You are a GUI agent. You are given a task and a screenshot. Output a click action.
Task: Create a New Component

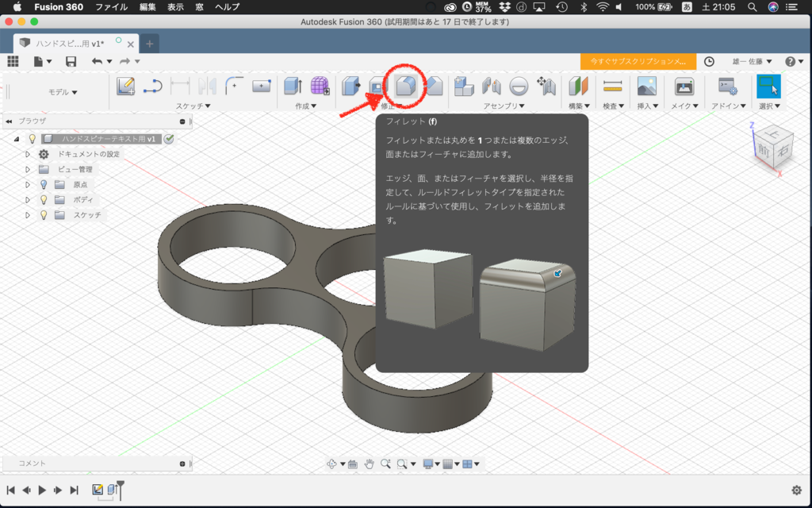tap(464, 86)
